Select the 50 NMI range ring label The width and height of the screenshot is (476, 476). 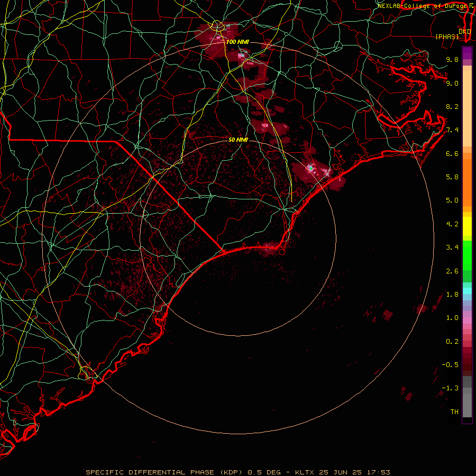238,140
